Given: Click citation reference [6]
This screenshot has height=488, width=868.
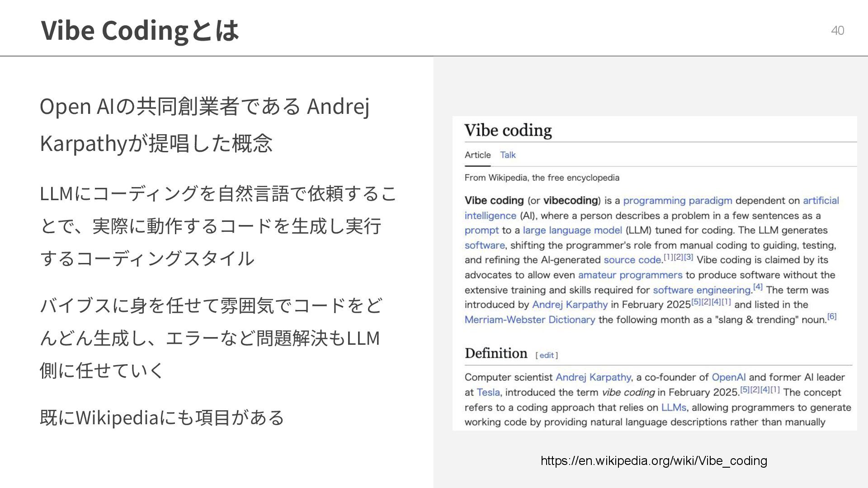Looking at the screenshot, I should click(x=832, y=316).
